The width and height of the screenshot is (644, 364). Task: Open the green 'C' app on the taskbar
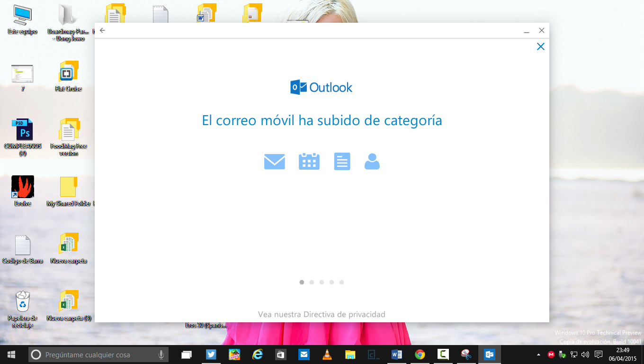(x=443, y=355)
